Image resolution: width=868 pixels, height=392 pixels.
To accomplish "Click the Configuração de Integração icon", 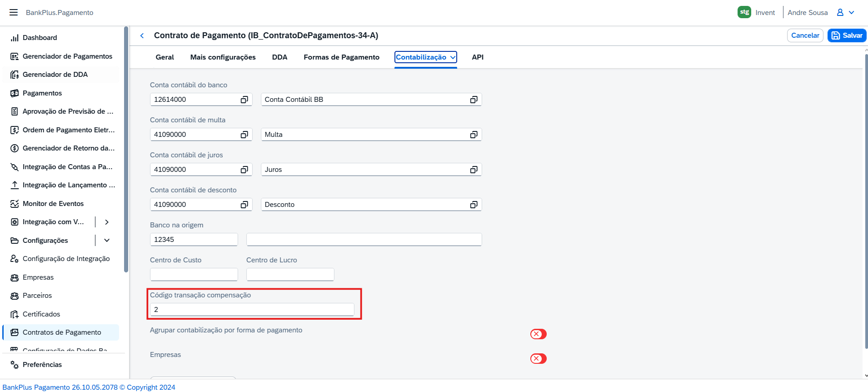I will pos(15,259).
